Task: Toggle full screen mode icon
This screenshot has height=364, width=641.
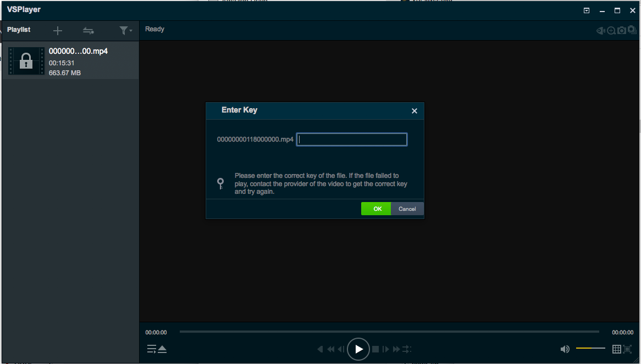Action: tap(627, 349)
